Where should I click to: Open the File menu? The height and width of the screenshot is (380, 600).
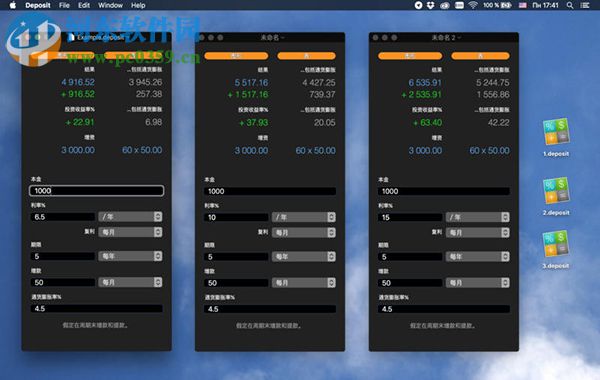[64, 5]
